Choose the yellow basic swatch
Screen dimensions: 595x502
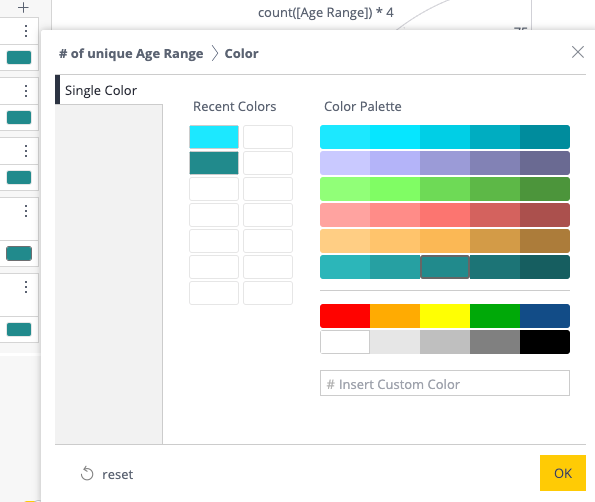click(445, 316)
